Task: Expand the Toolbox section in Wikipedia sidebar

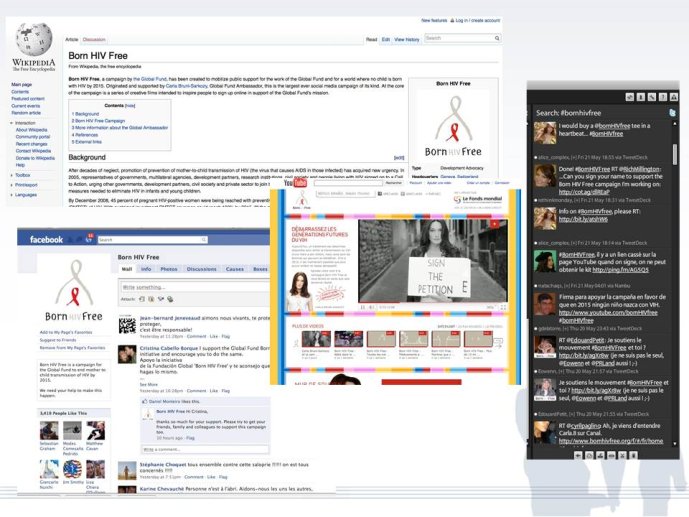Action: tap(22, 175)
